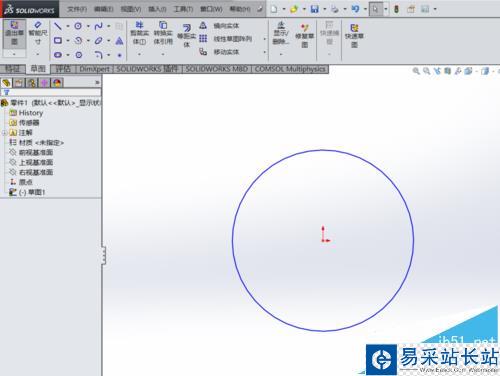The height and width of the screenshot is (376, 500).
Task: Open the Arc tool dropdown arrow
Action: pyautogui.click(x=88, y=41)
